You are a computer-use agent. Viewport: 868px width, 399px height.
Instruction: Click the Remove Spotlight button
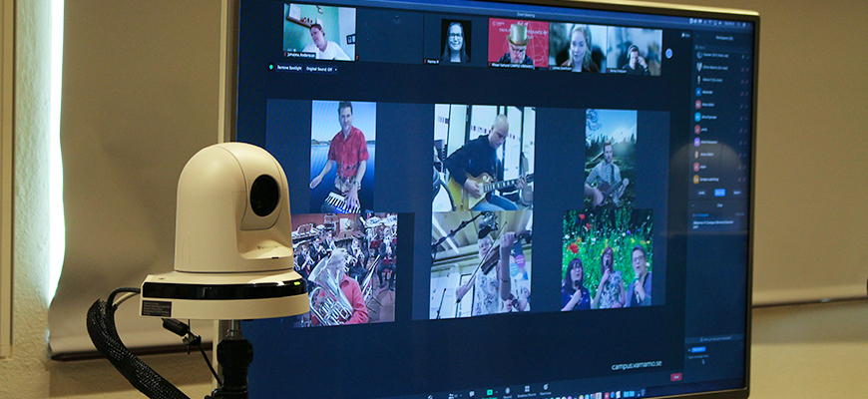point(288,68)
